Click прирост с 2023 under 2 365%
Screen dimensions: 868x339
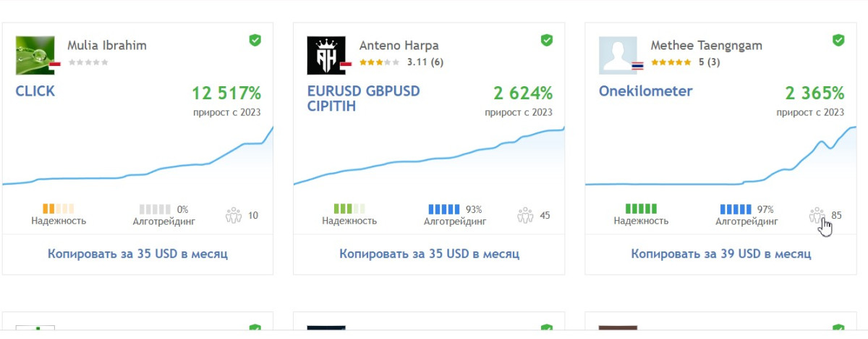[810, 112]
